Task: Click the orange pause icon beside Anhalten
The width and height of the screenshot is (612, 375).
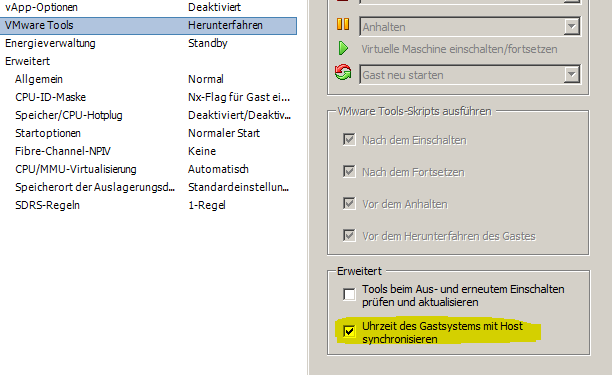Action: click(343, 24)
